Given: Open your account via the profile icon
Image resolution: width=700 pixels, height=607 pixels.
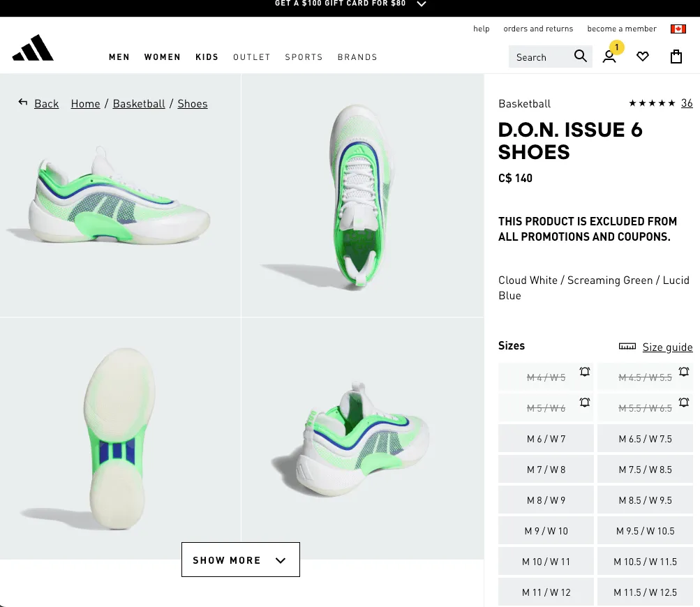Looking at the screenshot, I should (609, 57).
